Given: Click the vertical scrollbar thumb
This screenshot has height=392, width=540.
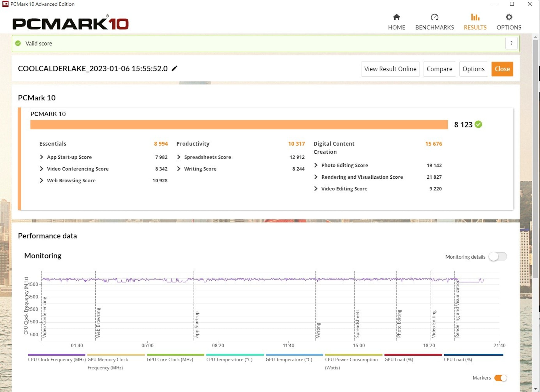Looking at the screenshot, I should 535,159.
